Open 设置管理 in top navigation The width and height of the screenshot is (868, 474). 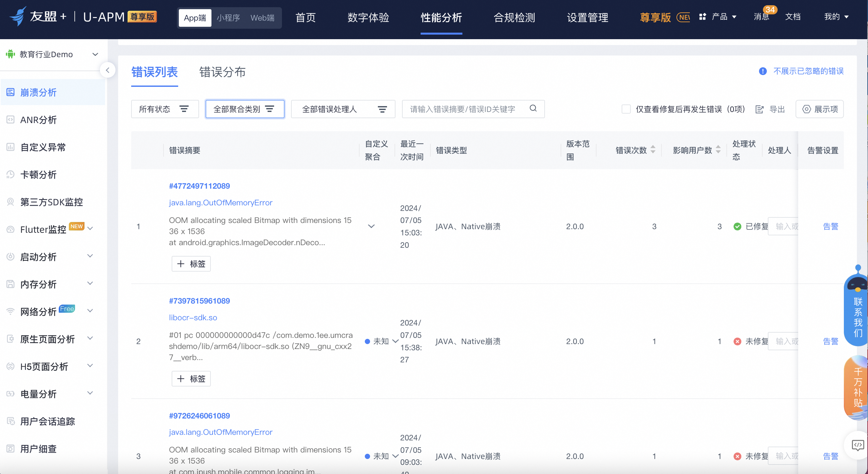pyautogui.click(x=588, y=18)
